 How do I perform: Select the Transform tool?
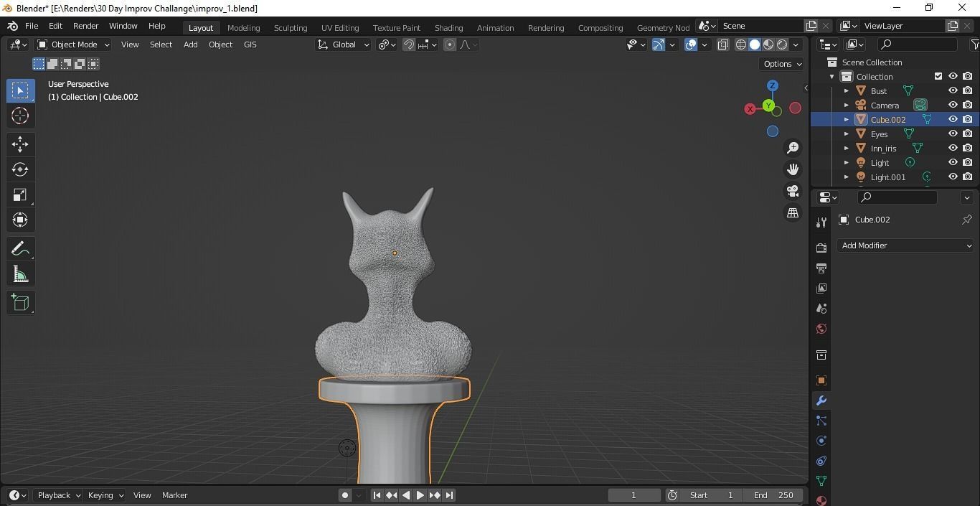point(20,220)
